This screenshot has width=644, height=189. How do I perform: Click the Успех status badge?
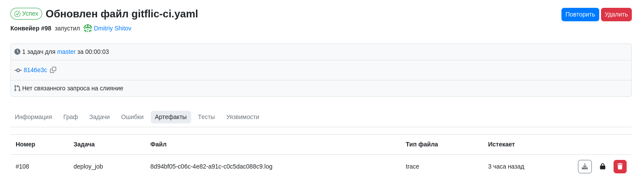pyautogui.click(x=26, y=13)
